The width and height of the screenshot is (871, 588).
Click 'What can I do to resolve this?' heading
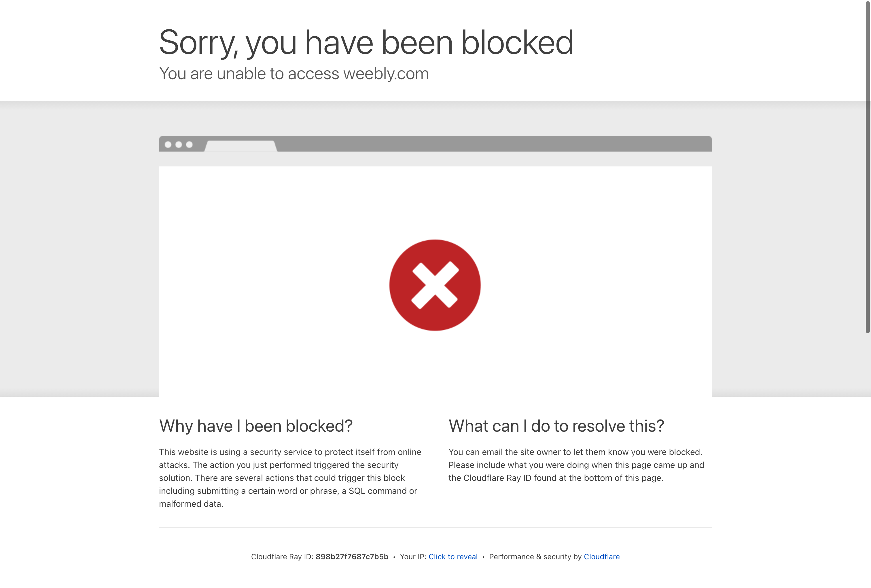556,426
